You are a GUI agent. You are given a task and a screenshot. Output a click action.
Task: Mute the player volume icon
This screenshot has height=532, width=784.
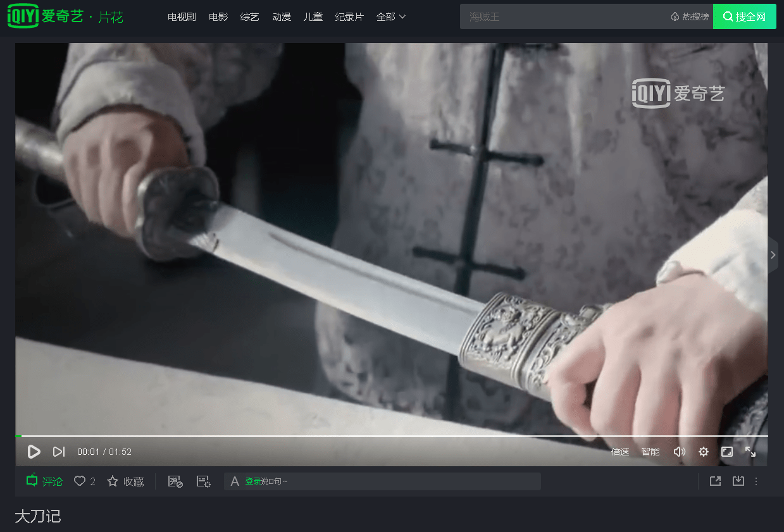(680, 452)
